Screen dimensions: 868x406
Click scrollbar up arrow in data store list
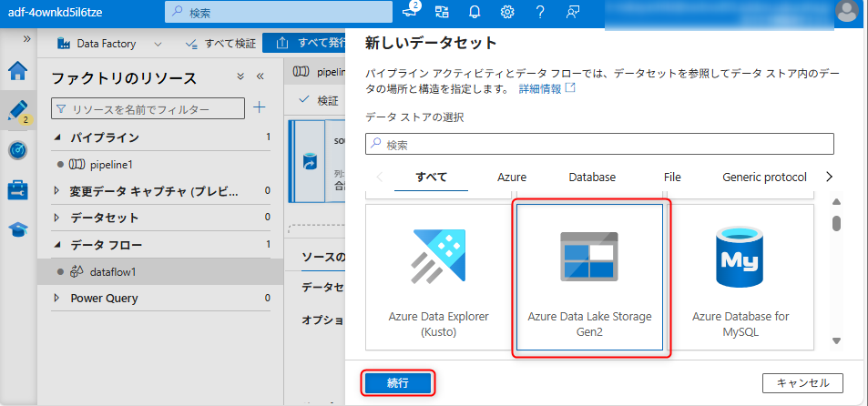[836, 201]
